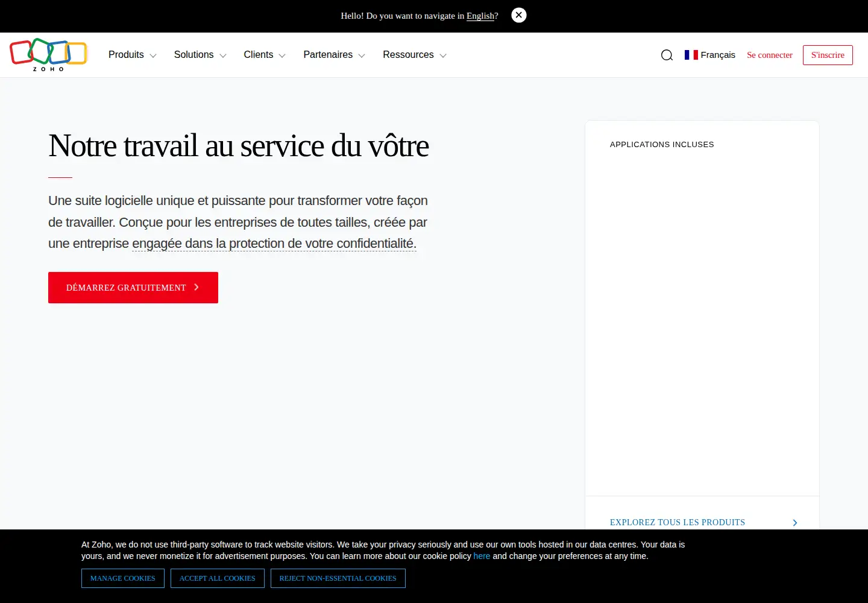Open the Partenaires menu

(334, 55)
